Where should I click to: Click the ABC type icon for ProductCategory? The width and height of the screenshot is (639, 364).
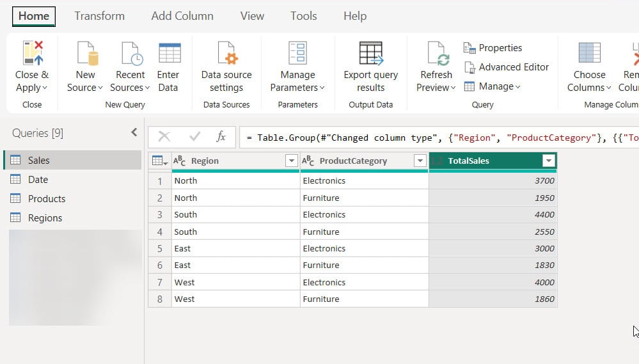point(308,161)
